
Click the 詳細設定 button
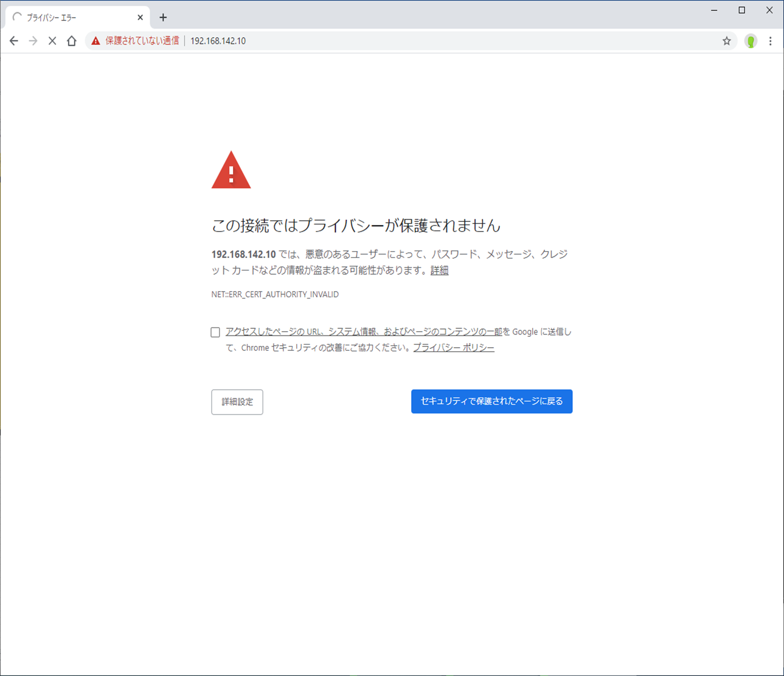click(237, 402)
